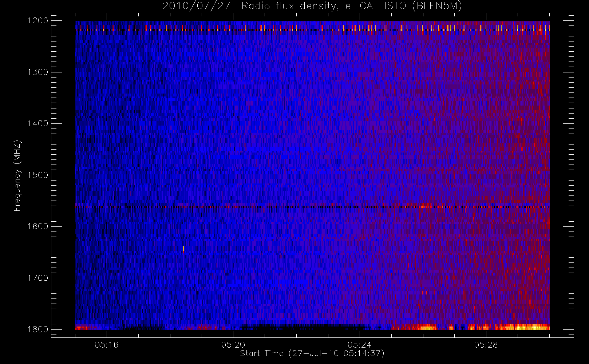The height and width of the screenshot is (364, 589).
Task: Click the 05:24 time tick label
Action: [359, 345]
